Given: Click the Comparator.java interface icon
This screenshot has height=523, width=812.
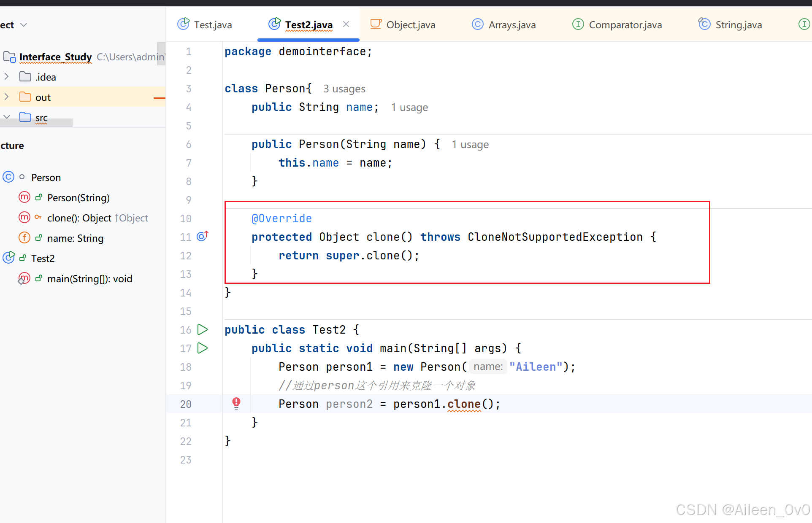Looking at the screenshot, I should (578, 24).
